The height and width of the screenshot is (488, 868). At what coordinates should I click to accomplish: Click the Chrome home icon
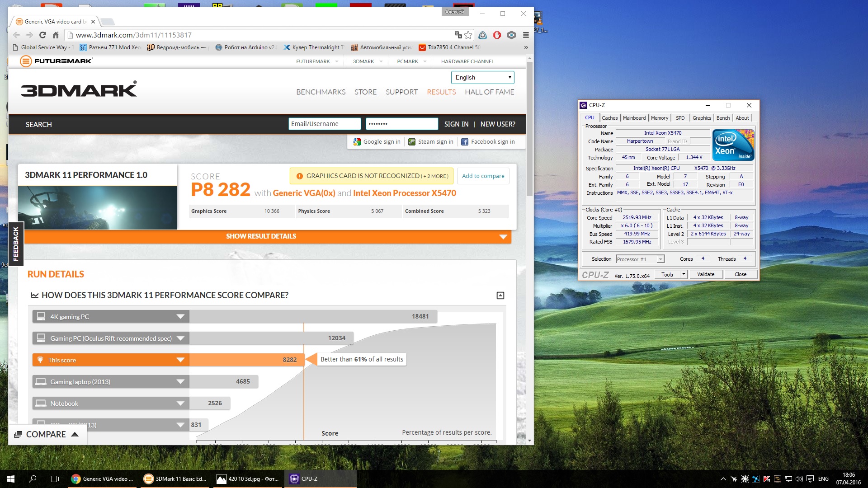[56, 35]
